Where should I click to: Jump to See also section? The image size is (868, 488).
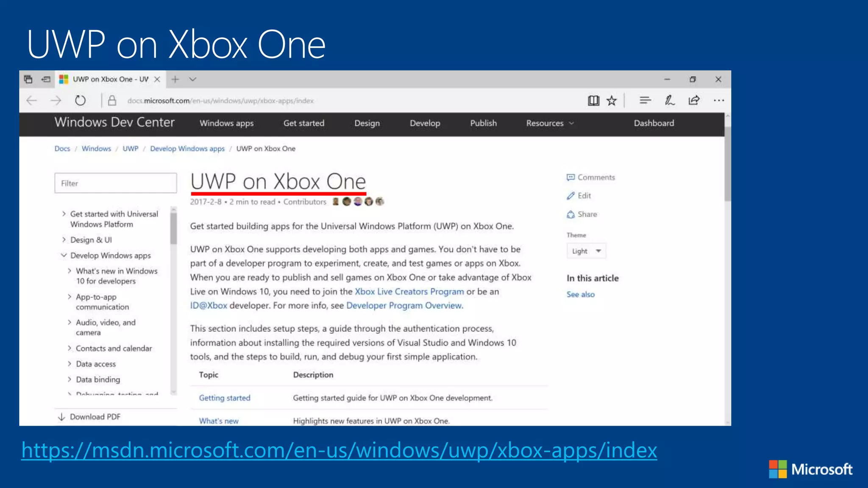point(581,294)
